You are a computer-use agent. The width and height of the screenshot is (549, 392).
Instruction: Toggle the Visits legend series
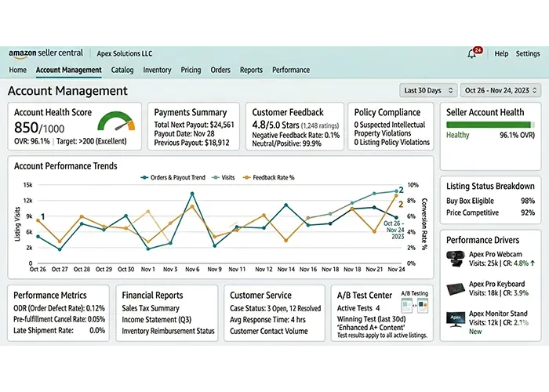pyautogui.click(x=224, y=177)
